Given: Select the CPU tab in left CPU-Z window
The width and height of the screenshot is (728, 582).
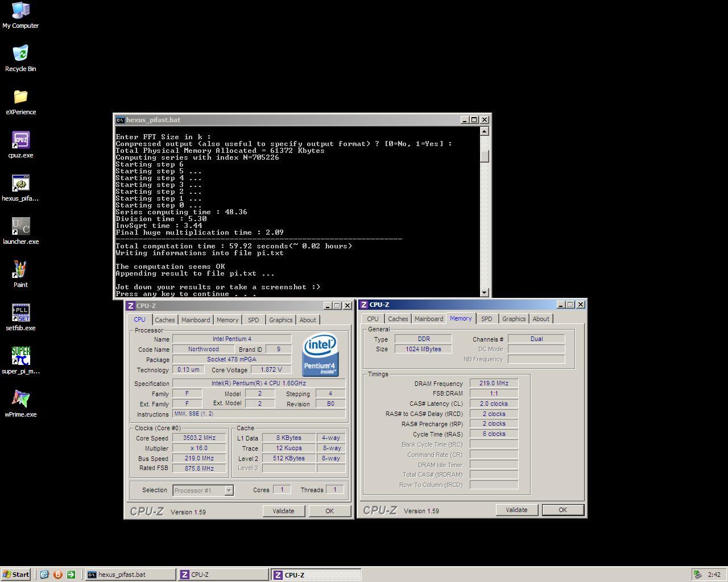Looking at the screenshot, I should click(139, 319).
